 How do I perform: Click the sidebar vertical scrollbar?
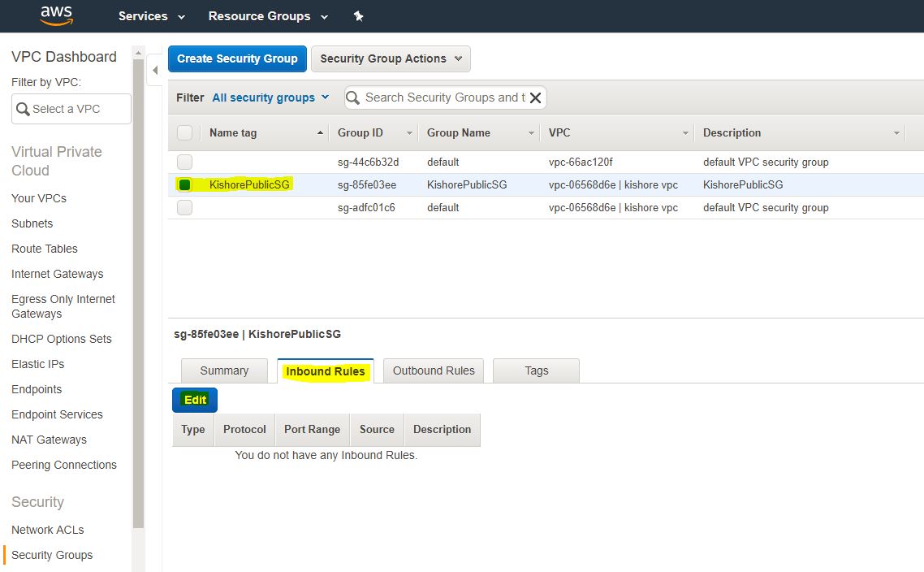point(138,292)
